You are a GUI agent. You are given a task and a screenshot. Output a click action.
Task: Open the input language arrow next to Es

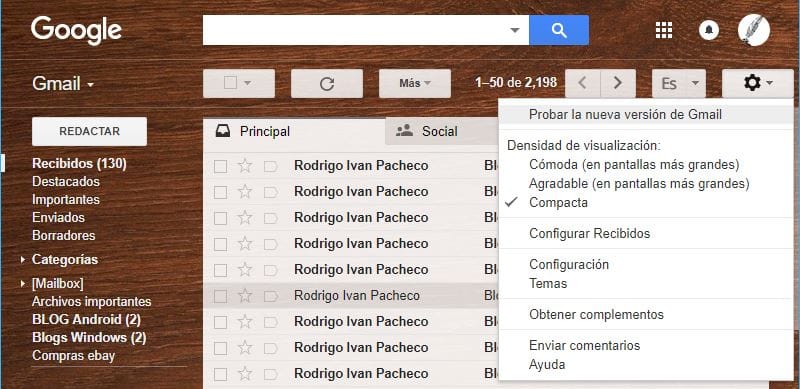695,83
